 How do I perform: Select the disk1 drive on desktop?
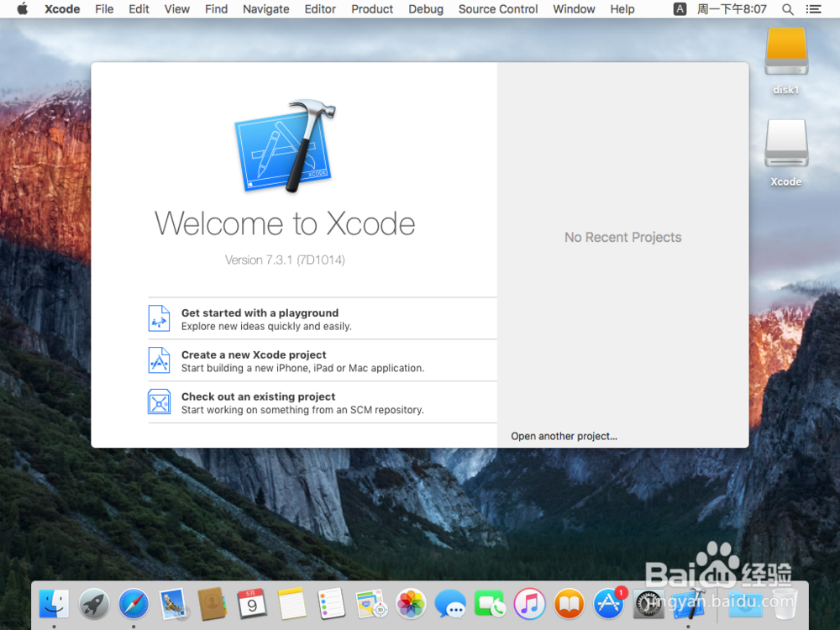[786, 52]
